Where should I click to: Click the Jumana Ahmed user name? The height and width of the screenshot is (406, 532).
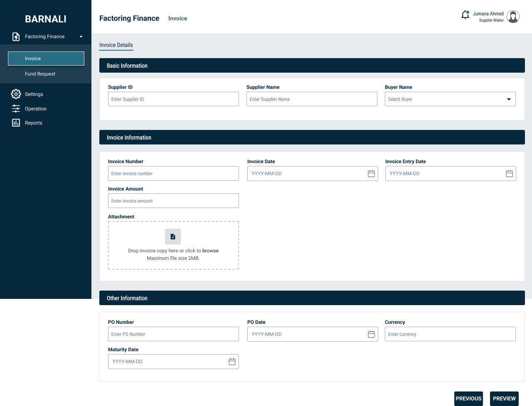pos(488,14)
